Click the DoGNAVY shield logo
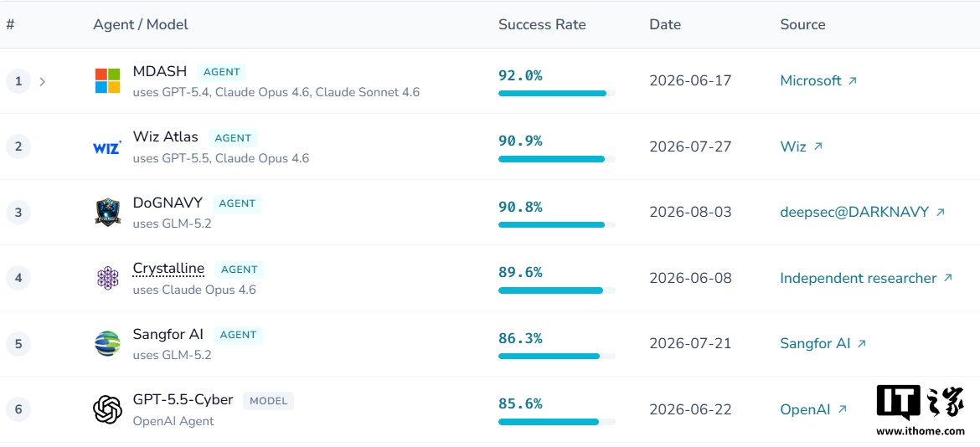980x447 pixels. click(x=107, y=213)
